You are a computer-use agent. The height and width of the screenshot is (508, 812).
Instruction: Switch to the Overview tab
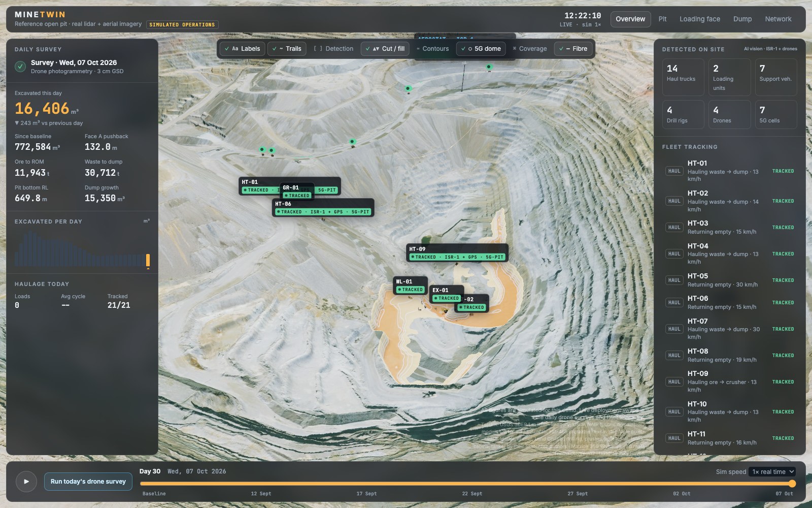point(630,19)
